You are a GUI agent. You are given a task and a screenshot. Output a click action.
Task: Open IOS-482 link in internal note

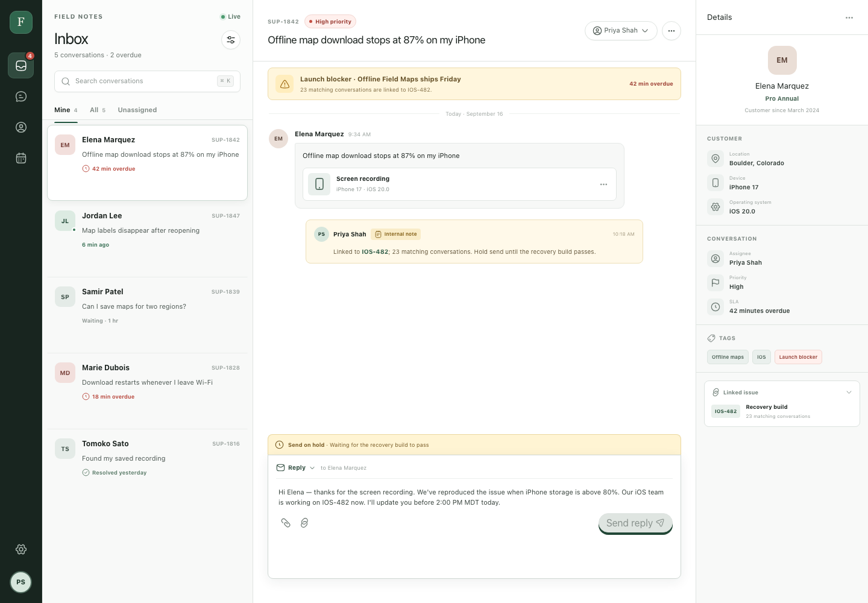(375, 252)
